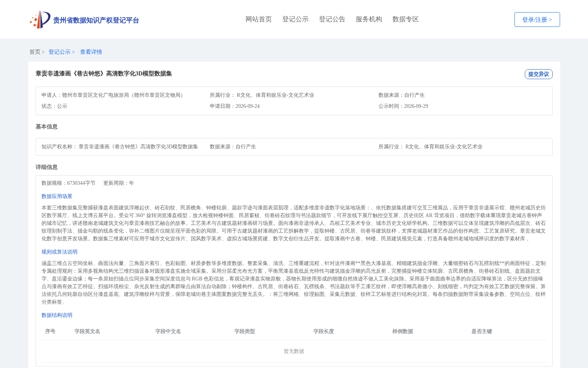This screenshot has height=368, width=588.
Task: Click the 是否主键 column header
Action: click(482, 331)
